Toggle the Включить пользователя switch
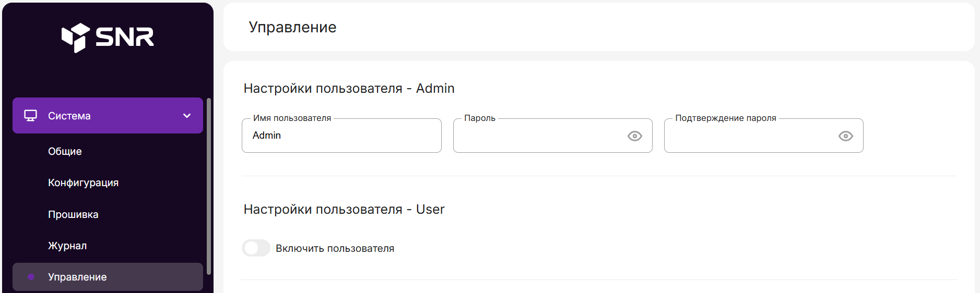This screenshot has width=980, height=293. click(x=256, y=248)
